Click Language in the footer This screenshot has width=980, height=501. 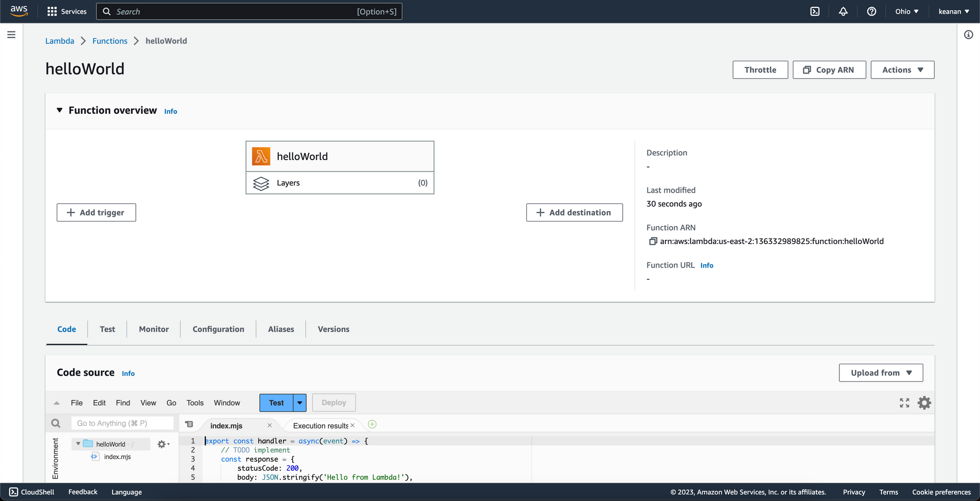pyautogui.click(x=126, y=492)
